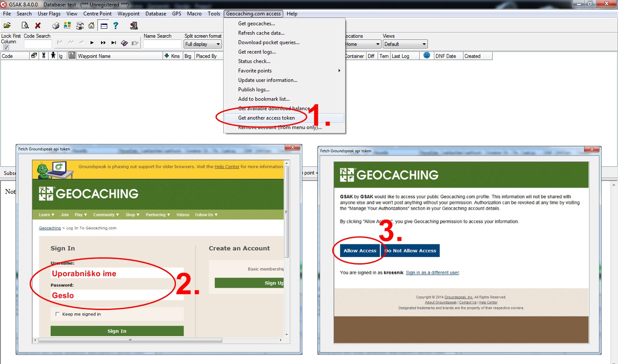
Task: Sort by the box icon column header
Action: [34, 56]
